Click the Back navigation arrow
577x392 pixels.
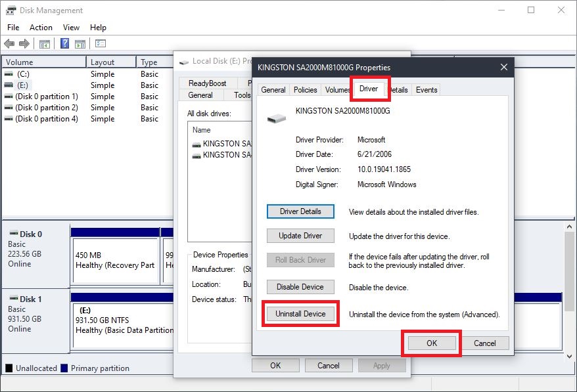tap(9, 43)
